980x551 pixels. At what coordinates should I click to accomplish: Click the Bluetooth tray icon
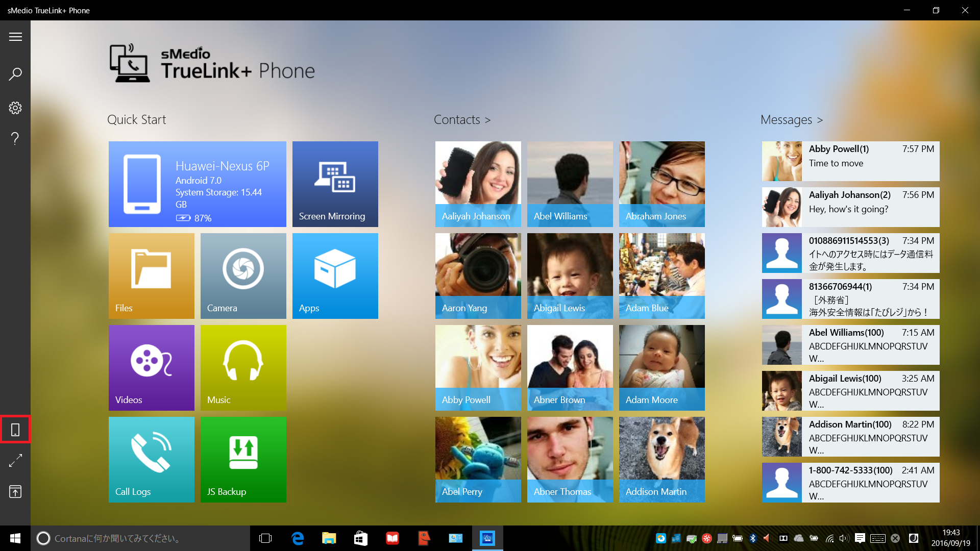coord(753,538)
